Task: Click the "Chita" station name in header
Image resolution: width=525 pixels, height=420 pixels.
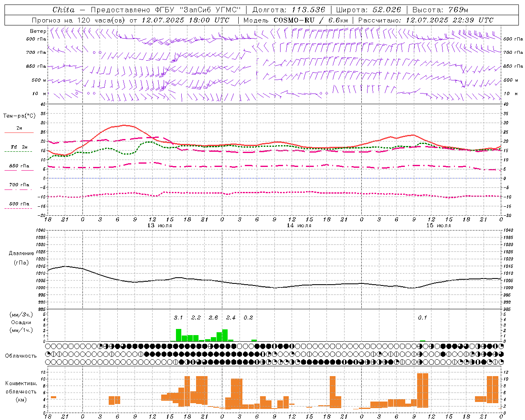Action: point(64,10)
